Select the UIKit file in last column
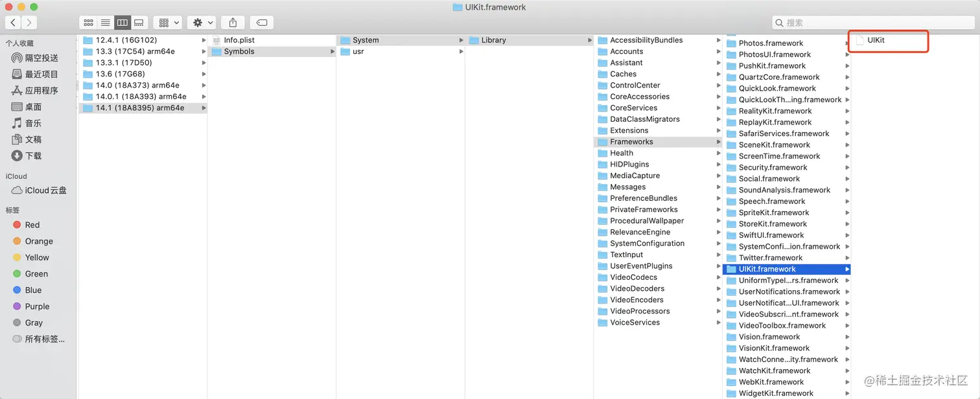The height and width of the screenshot is (399, 980). pos(876,40)
